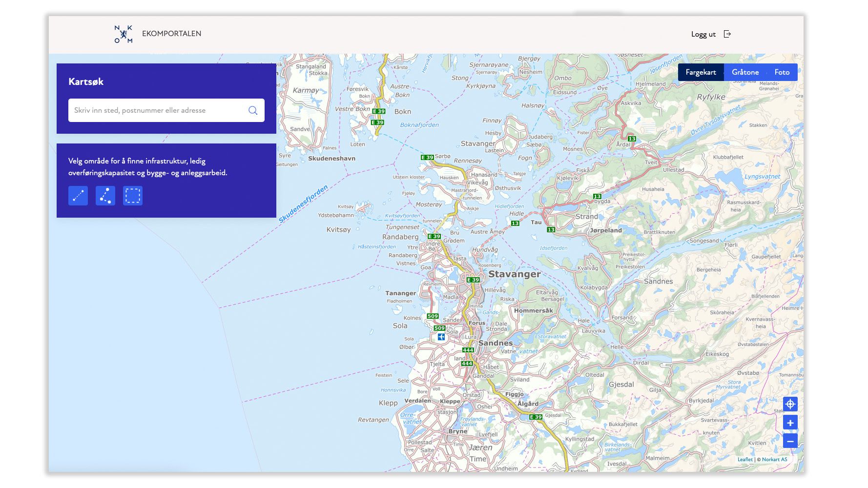Switch to the Foto map layer
Screen dimensions: 868x488
[782, 72]
